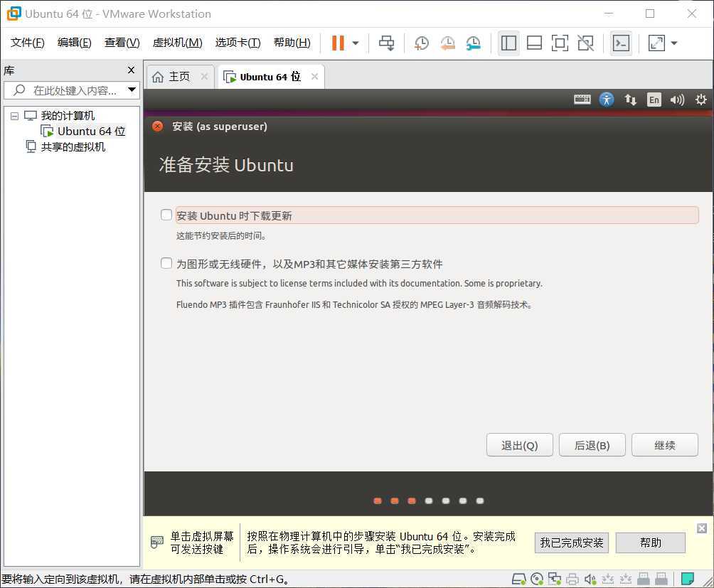This screenshot has height=588, width=714.
Task: Enable 安装 Ubuntu 时下载更新 checkbox
Action: (x=166, y=214)
